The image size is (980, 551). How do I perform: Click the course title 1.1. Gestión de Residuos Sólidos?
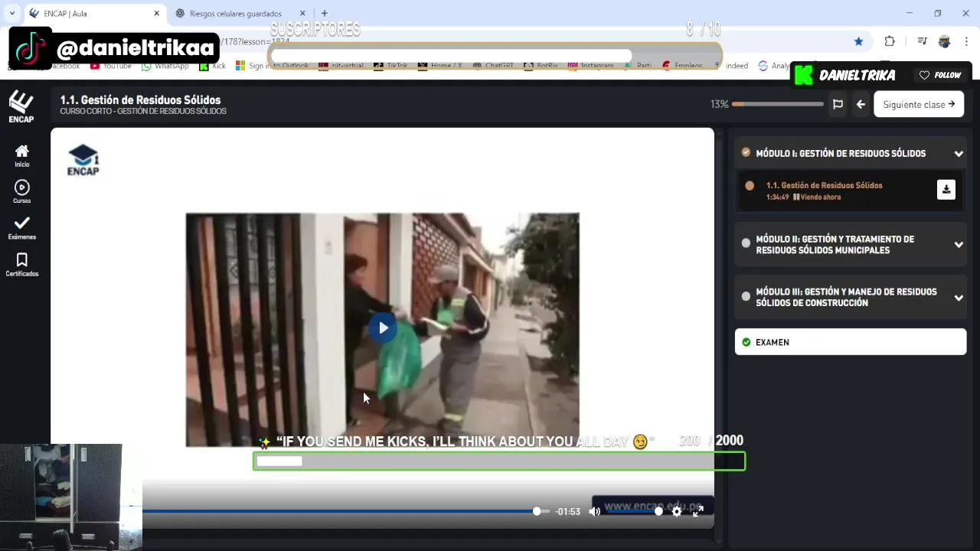140,99
